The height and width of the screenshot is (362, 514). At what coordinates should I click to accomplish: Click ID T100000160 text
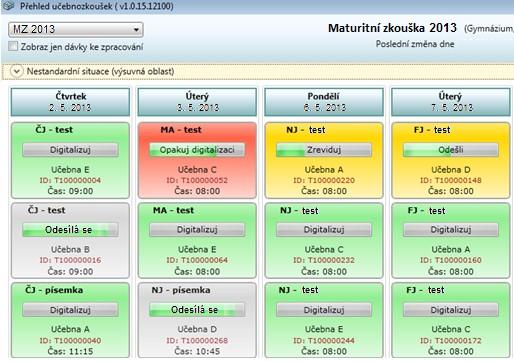tap(451, 260)
